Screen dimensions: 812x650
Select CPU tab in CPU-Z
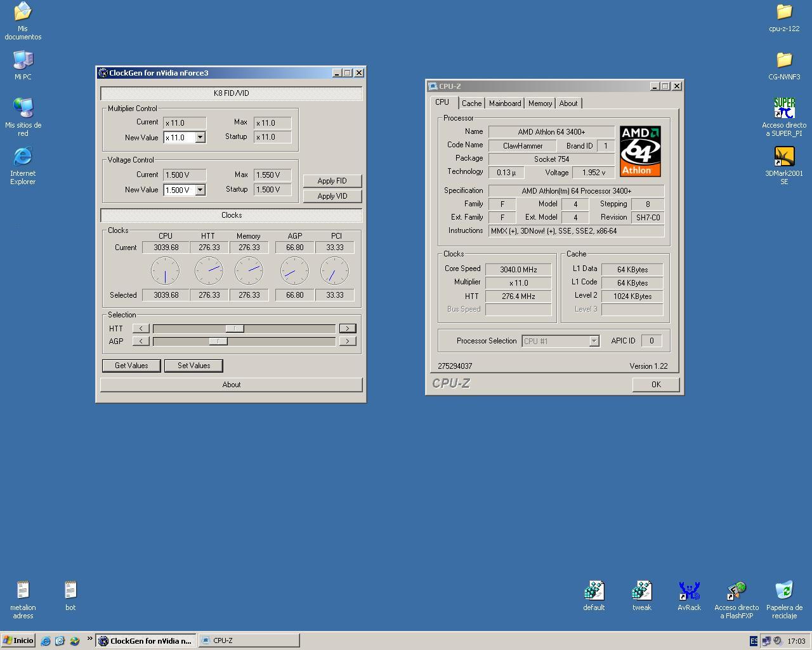pyautogui.click(x=442, y=102)
